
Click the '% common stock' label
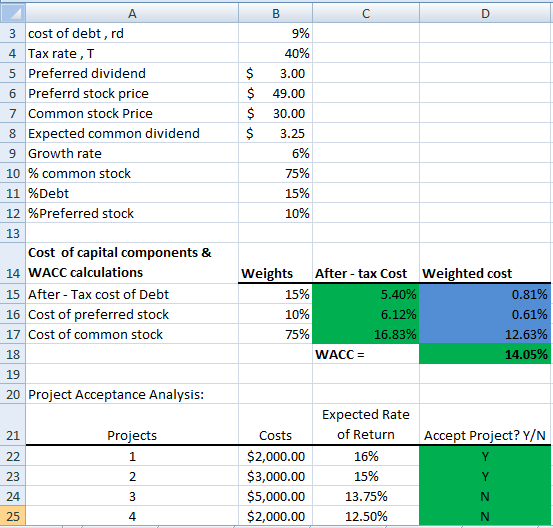[x=132, y=173]
